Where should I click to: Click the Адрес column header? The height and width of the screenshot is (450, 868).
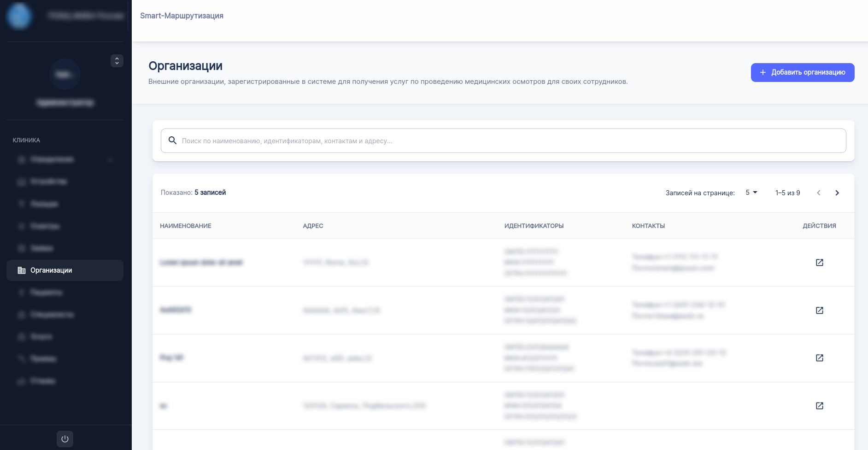pyautogui.click(x=313, y=226)
